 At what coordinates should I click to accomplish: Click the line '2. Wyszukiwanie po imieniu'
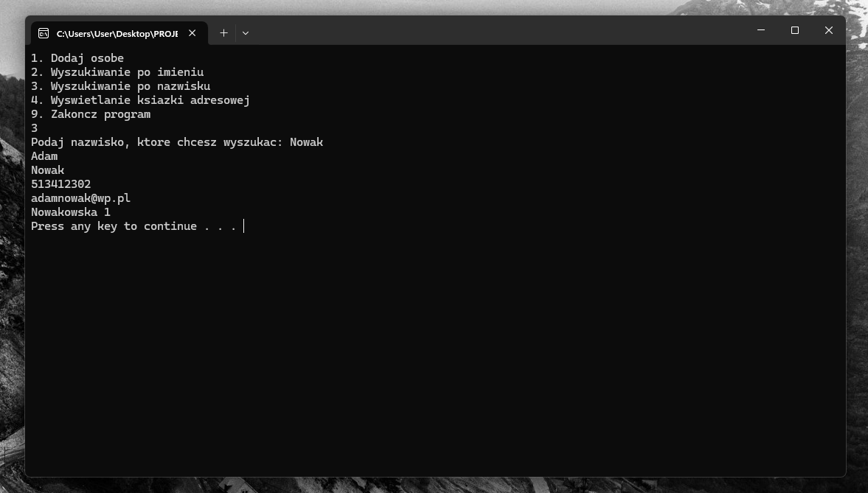click(117, 72)
